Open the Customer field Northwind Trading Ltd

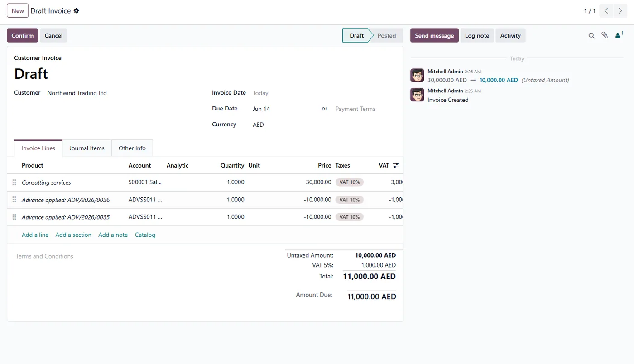[77, 93]
